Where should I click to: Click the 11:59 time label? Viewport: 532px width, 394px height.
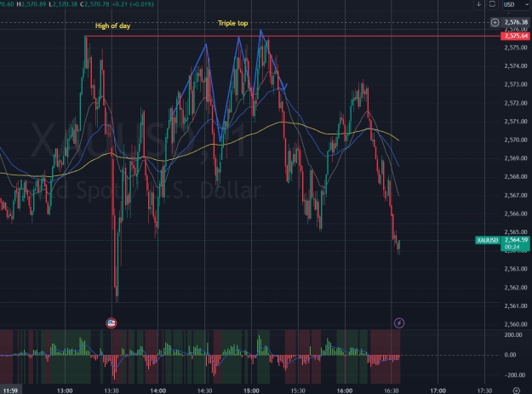pos(10,391)
